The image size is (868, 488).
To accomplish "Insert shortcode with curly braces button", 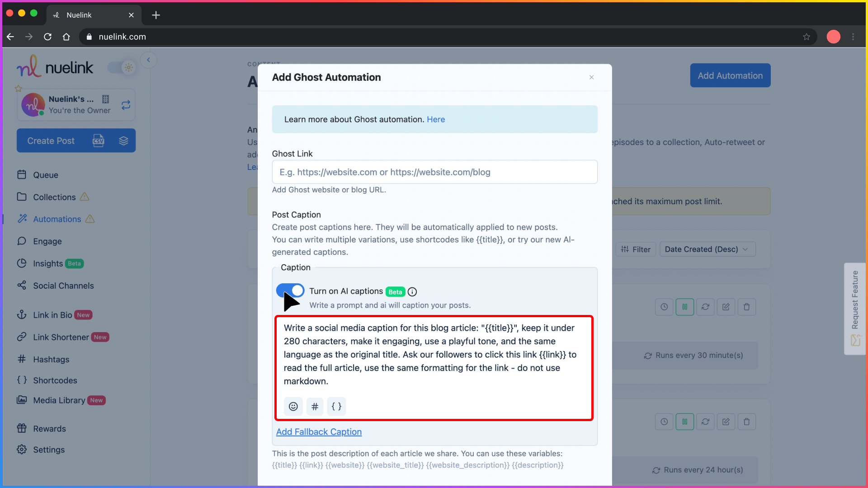I will 336,406.
